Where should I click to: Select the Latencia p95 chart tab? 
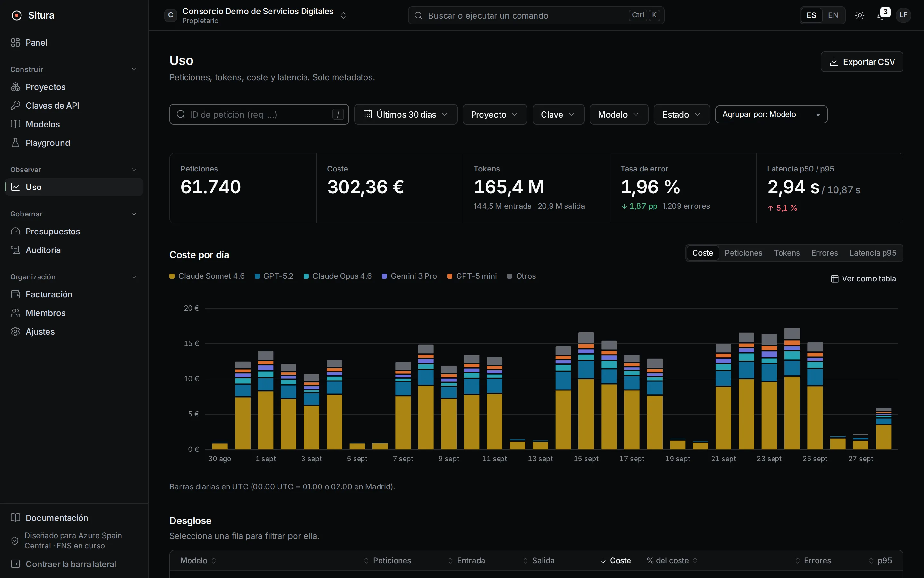click(872, 253)
